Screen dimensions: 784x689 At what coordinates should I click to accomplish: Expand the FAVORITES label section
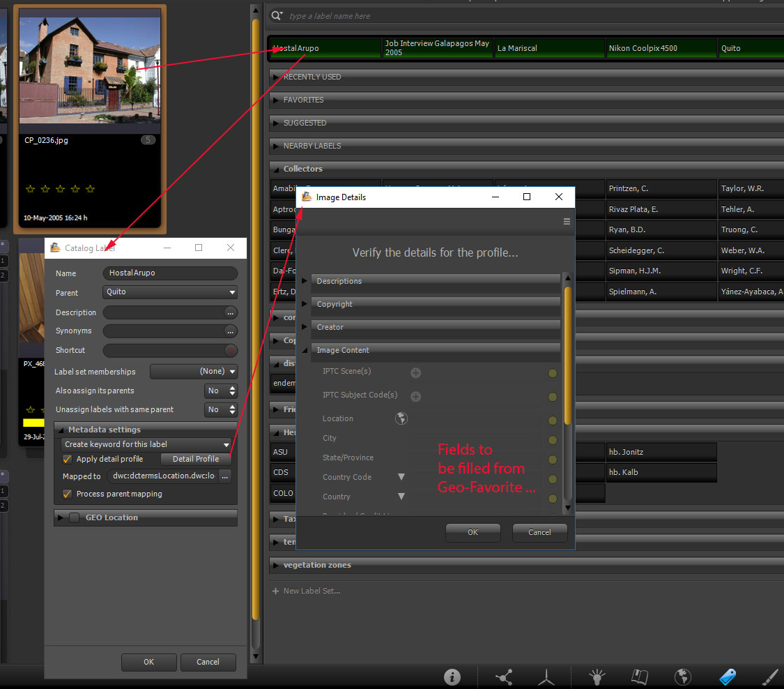[x=275, y=100]
